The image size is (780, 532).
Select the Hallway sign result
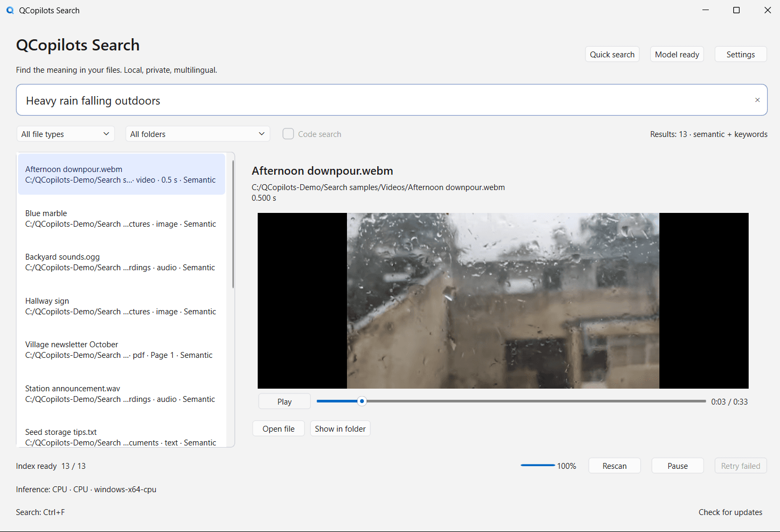[x=122, y=306]
